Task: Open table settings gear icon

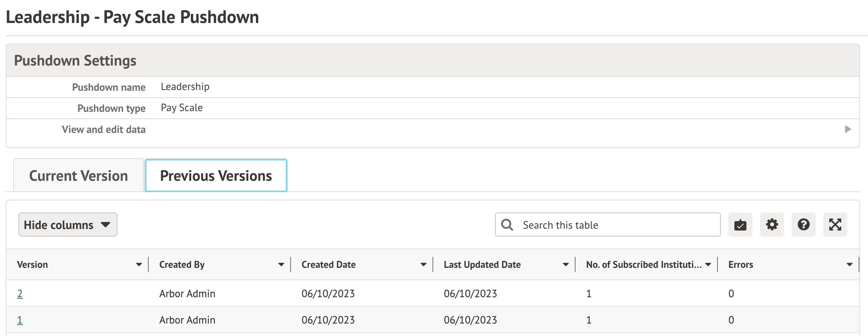Action: [772, 225]
